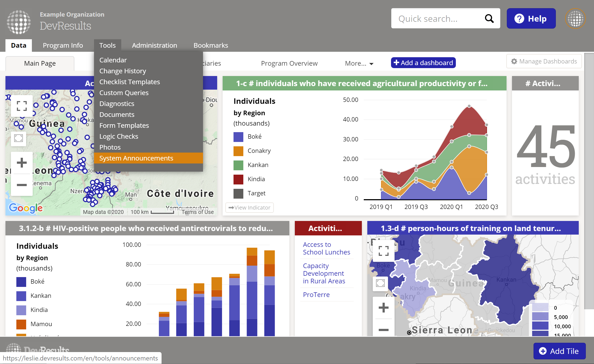
Task: Open the Program Info menu
Action: 63,45
